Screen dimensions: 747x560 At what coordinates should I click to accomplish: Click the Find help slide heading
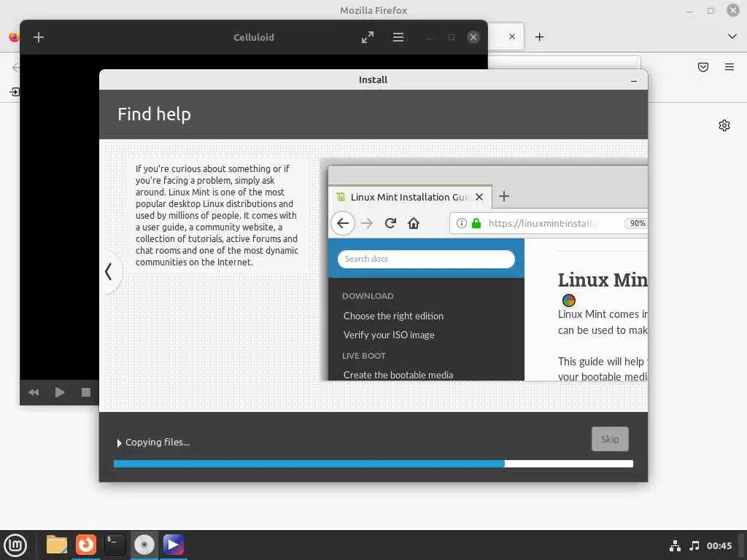(x=155, y=114)
